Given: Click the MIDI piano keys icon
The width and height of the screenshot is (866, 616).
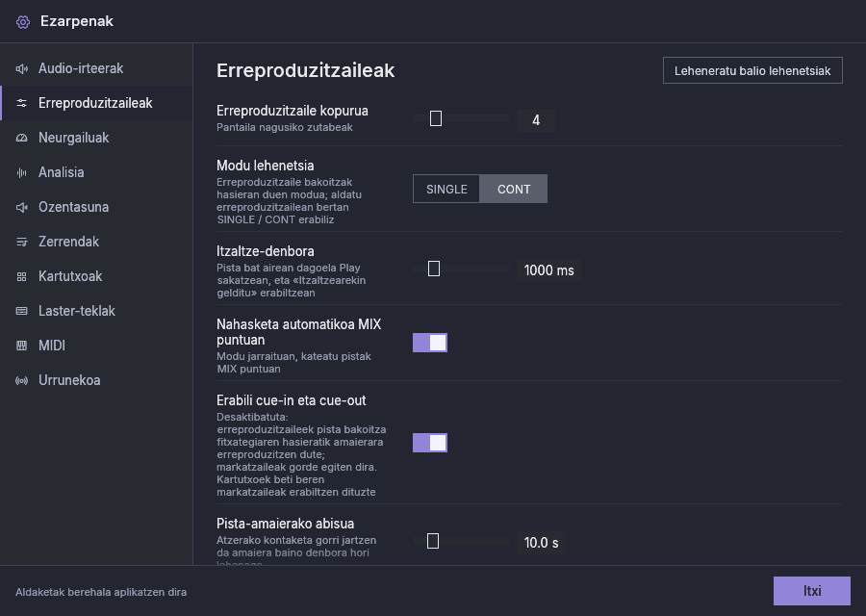Looking at the screenshot, I should (x=21, y=346).
